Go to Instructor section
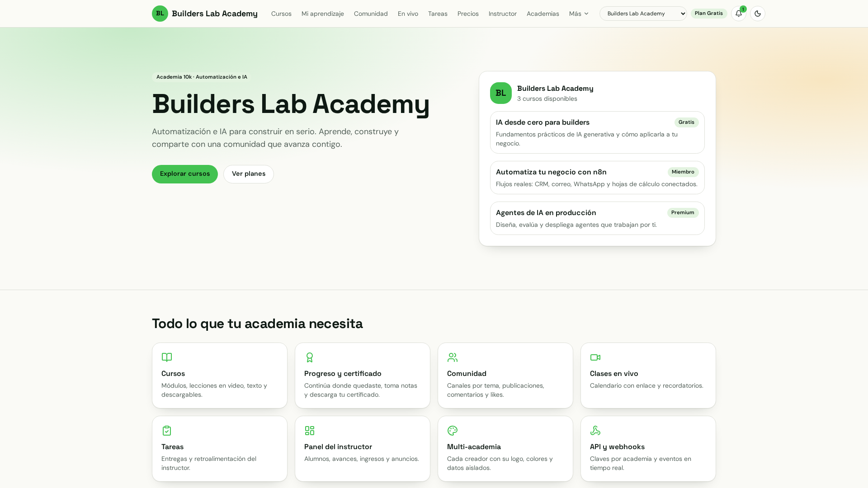 502,14
